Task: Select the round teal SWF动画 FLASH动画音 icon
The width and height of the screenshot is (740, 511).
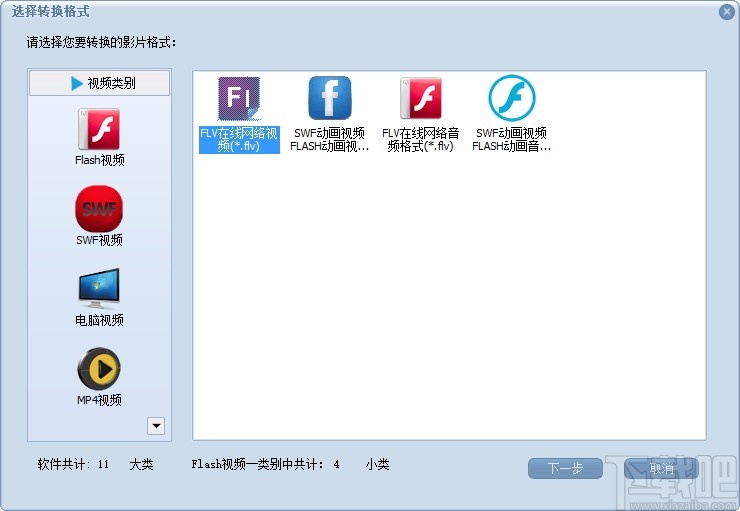Action: (x=512, y=98)
